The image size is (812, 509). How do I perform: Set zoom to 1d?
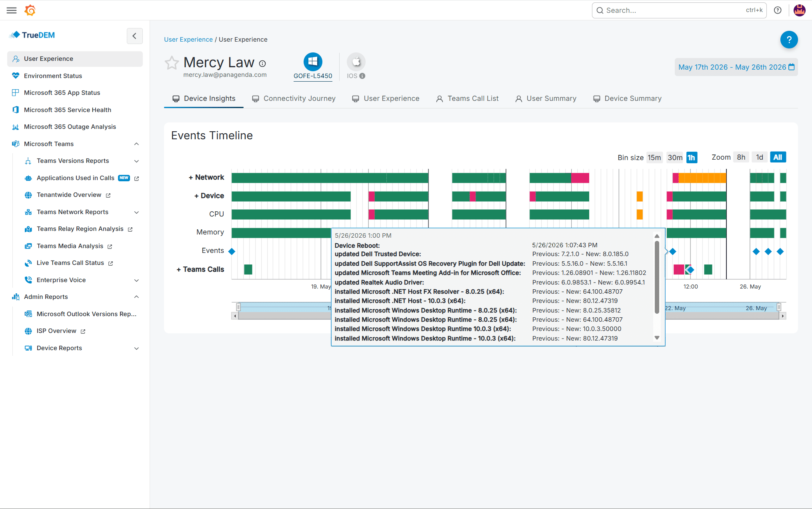(760, 157)
